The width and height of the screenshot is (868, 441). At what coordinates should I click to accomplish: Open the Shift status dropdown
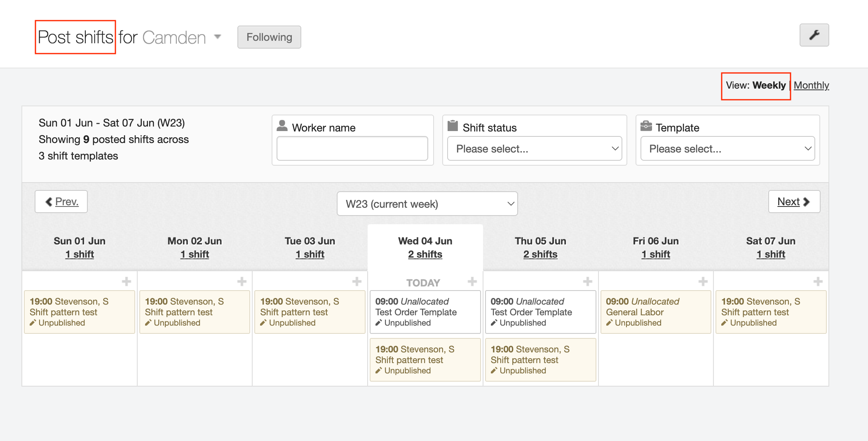tap(534, 149)
